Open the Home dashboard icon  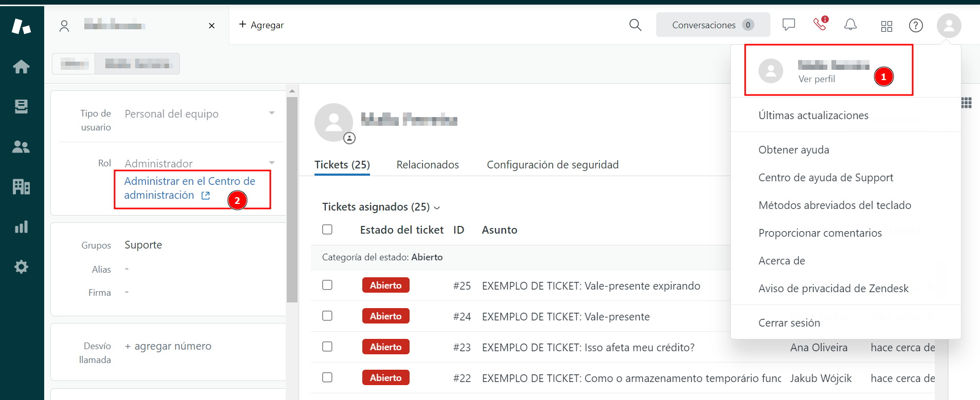(x=22, y=67)
